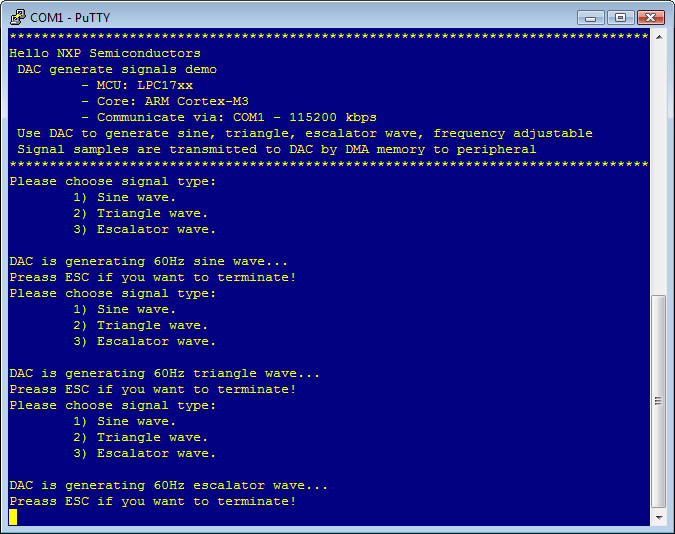Close the COM1 PuTTY session window
The image size is (675, 534).
click(650, 17)
